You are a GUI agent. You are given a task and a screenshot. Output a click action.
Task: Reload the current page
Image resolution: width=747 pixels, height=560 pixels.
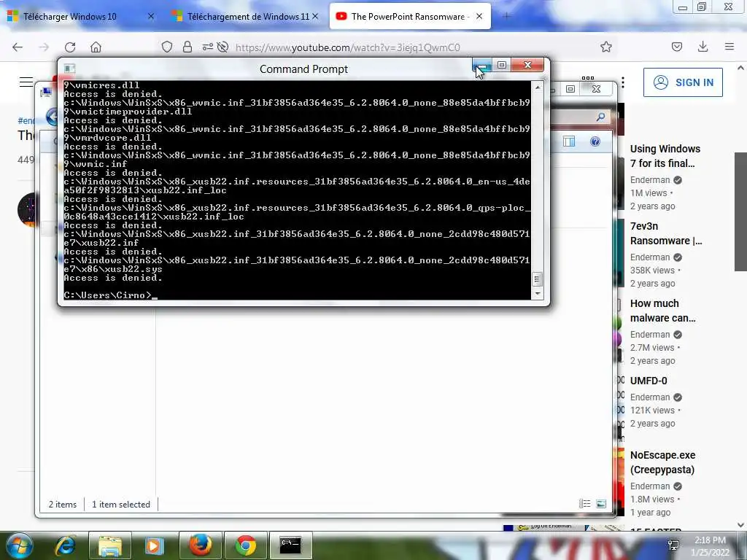(x=70, y=47)
